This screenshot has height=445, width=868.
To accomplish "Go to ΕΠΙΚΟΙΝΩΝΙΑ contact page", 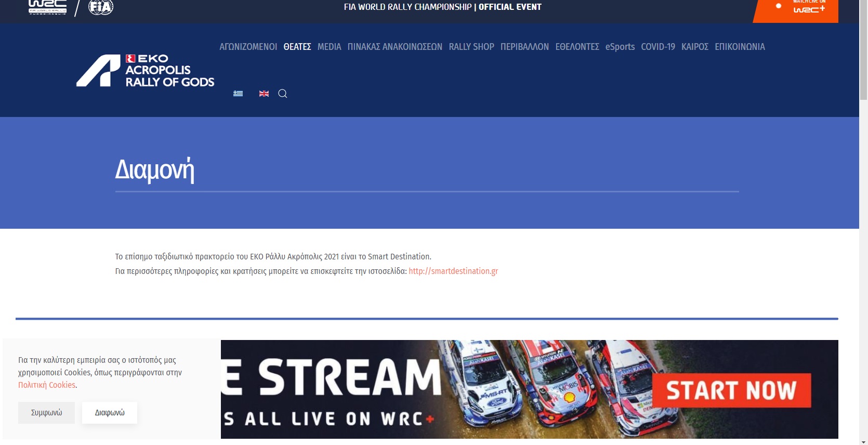I will coord(740,47).
